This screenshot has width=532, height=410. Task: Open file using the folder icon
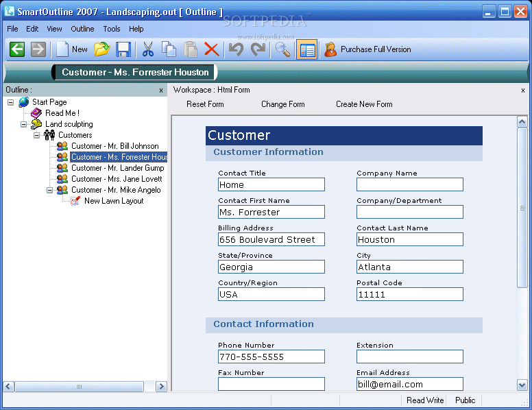[x=101, y=49]
